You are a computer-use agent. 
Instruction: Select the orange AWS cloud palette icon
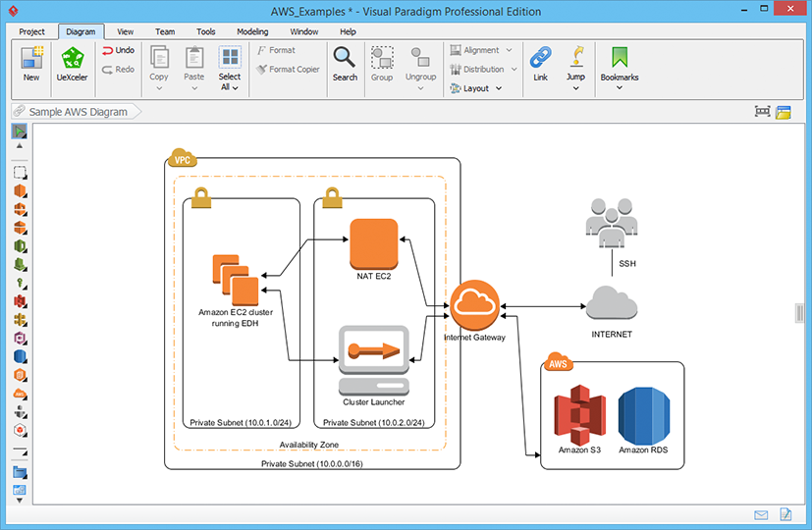pos(20,394)
